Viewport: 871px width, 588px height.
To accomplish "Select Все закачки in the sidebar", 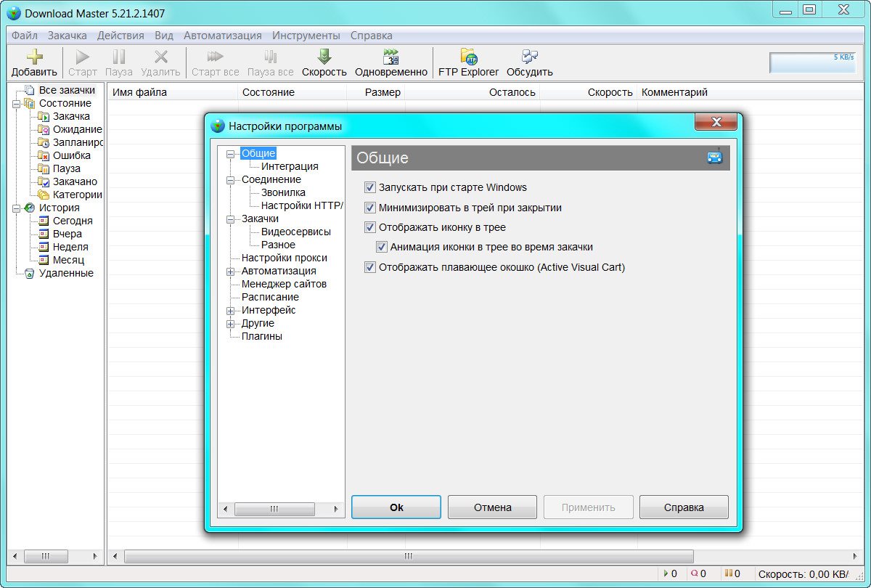I will [x=67, y=90].
